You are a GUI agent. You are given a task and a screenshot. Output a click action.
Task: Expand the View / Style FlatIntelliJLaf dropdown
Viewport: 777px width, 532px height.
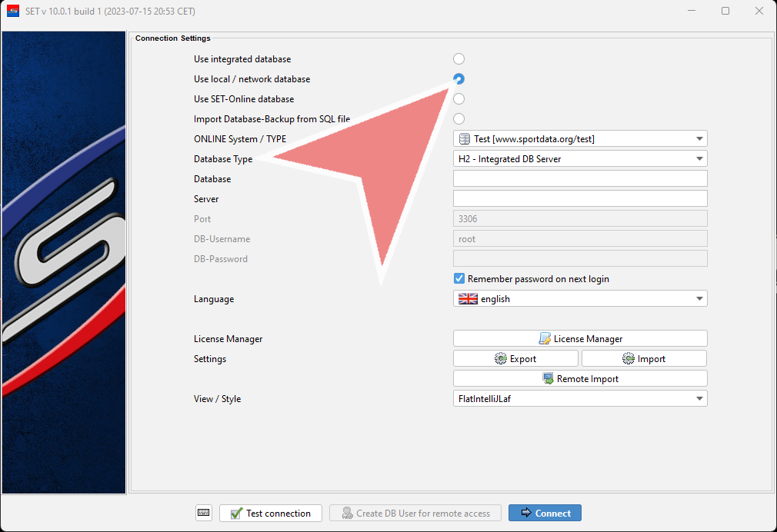580,398
